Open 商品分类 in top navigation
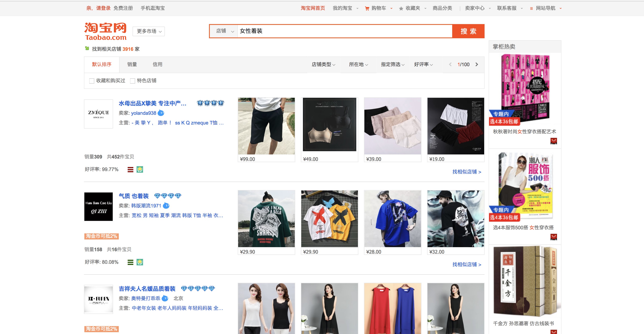Screen dimensions: 644x334 click(442, 8)
